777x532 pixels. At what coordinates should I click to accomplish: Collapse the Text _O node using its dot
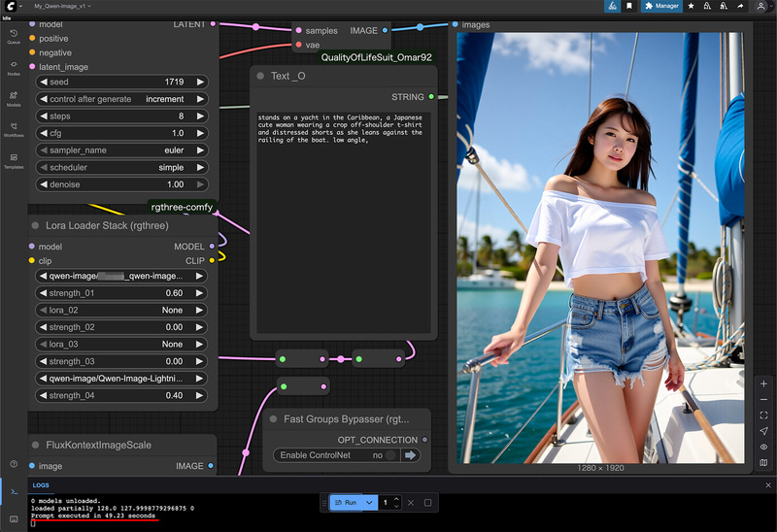click(260, 76)
